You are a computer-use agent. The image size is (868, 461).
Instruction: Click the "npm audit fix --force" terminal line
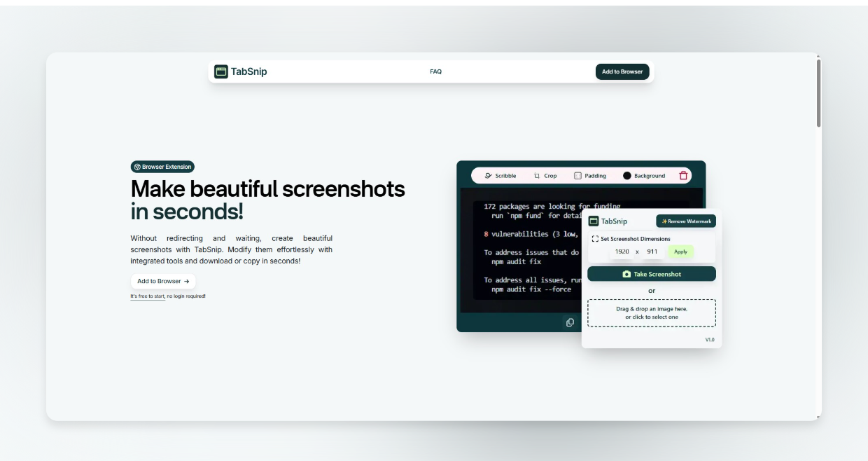click(531, 289)
